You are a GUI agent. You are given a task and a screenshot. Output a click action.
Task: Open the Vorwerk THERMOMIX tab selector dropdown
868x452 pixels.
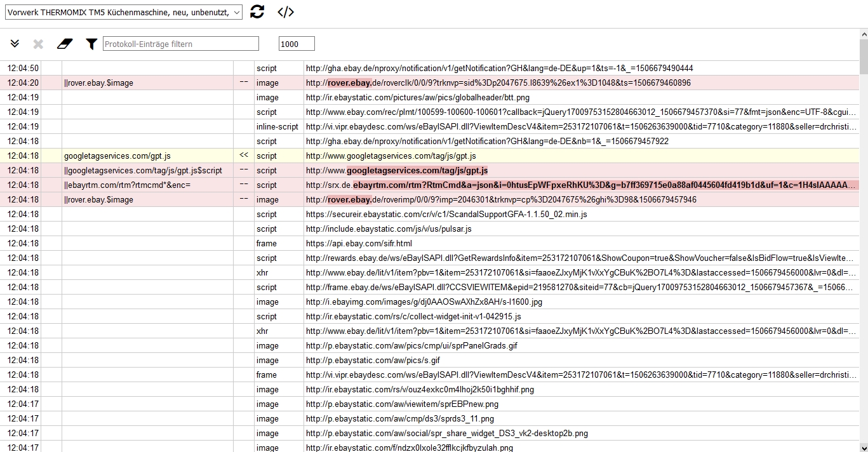[124, 12]
